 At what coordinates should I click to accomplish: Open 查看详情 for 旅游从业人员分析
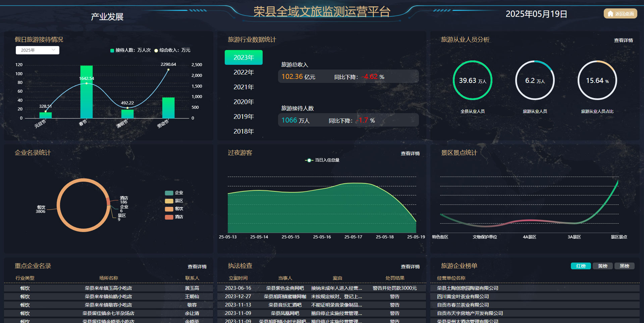pyautogui.click(x=623, y=40)
